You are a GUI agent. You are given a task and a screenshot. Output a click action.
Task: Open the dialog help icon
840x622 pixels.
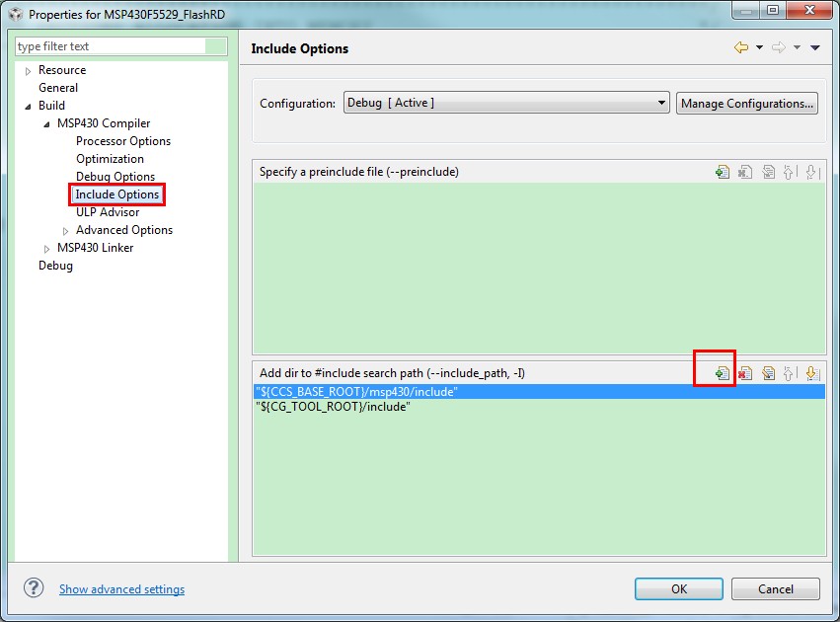click(x=34, y=587)
